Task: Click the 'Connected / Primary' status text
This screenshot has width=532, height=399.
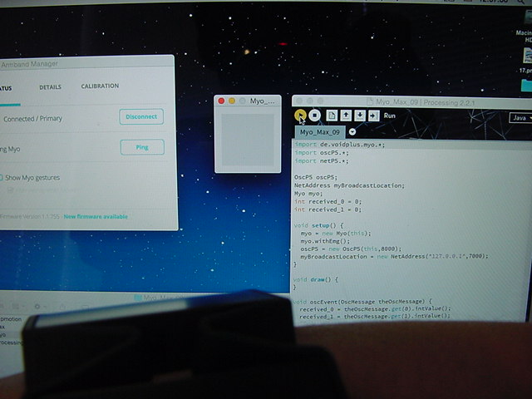Action: [33, 119]
